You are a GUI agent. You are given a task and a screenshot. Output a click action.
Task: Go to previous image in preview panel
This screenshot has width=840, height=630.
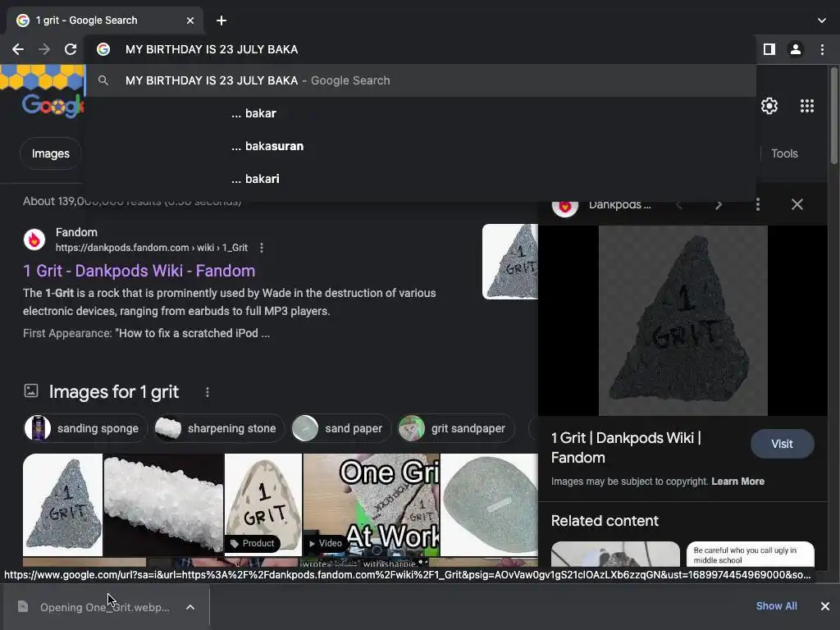[x=678, y=204]
